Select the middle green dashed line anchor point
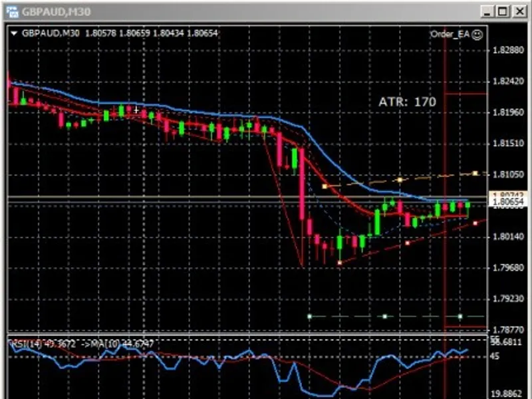The height and width of the screenshot is (399, 532). pos(385,317)
